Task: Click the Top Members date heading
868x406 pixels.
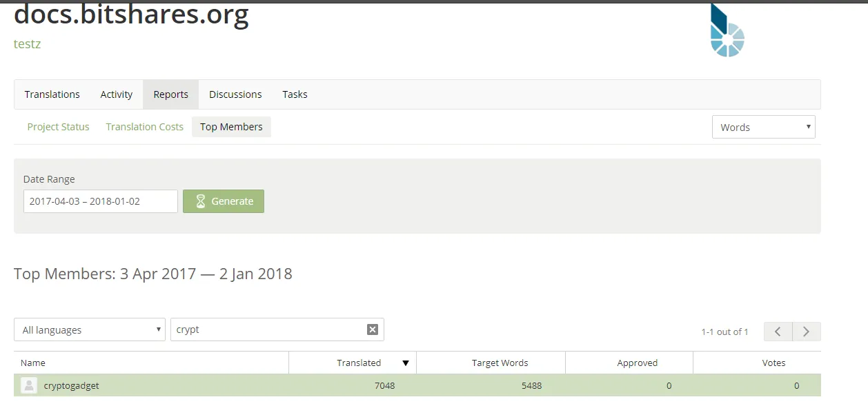Action: (x=153, y=274)
